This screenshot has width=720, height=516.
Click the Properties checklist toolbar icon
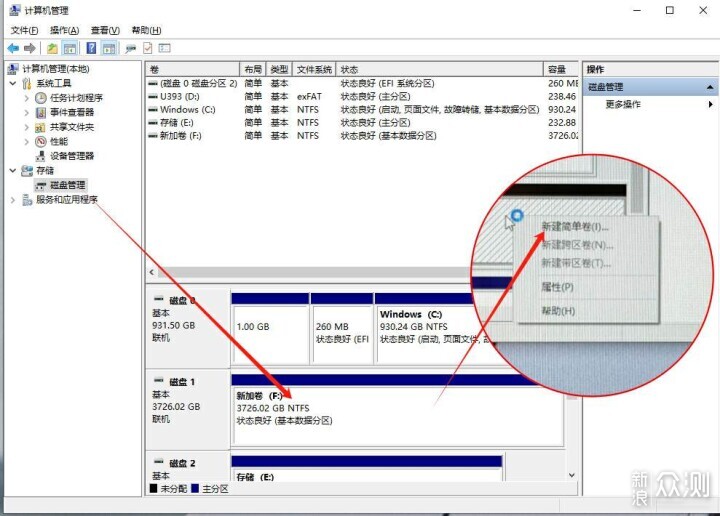[148, 48]
